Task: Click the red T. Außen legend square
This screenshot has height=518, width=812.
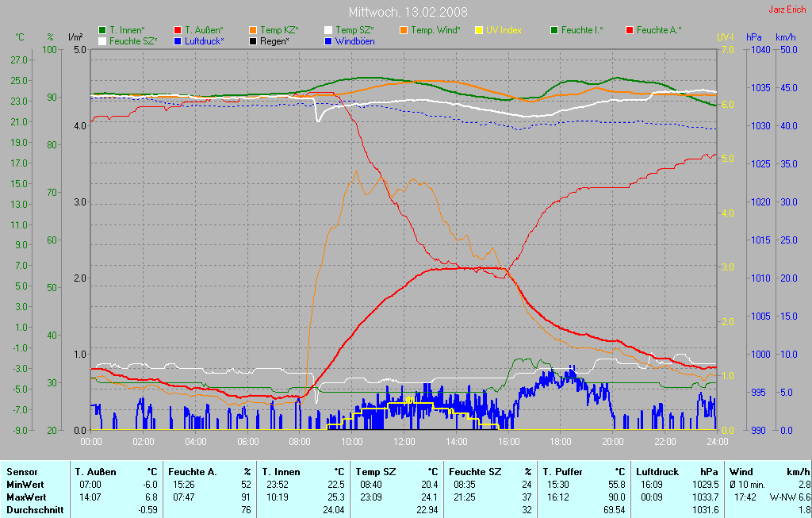Action: 177,30
